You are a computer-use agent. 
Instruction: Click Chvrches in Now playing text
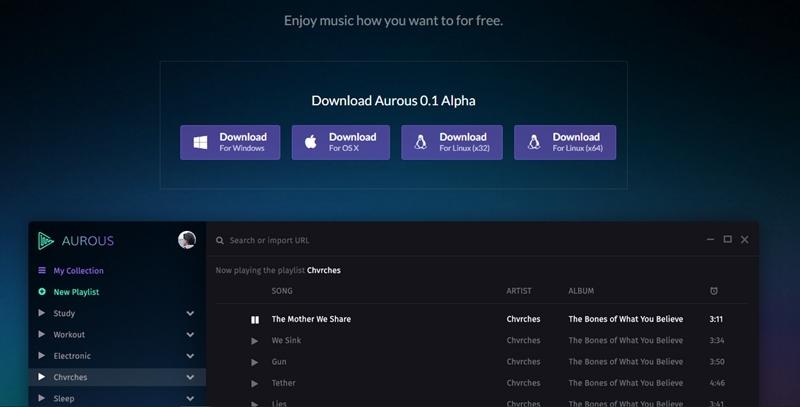(x=323, y=270)
